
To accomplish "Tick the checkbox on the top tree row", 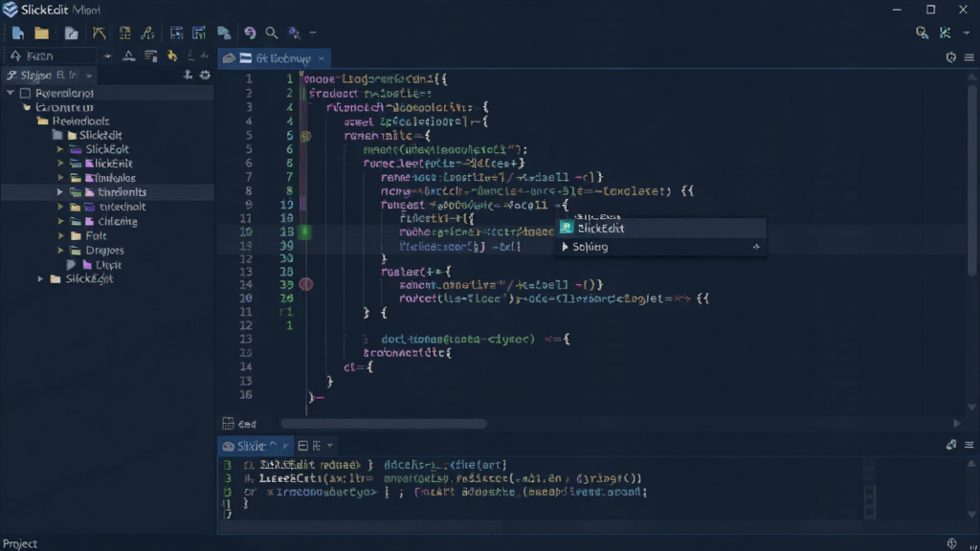I will (x=25, y=93).
